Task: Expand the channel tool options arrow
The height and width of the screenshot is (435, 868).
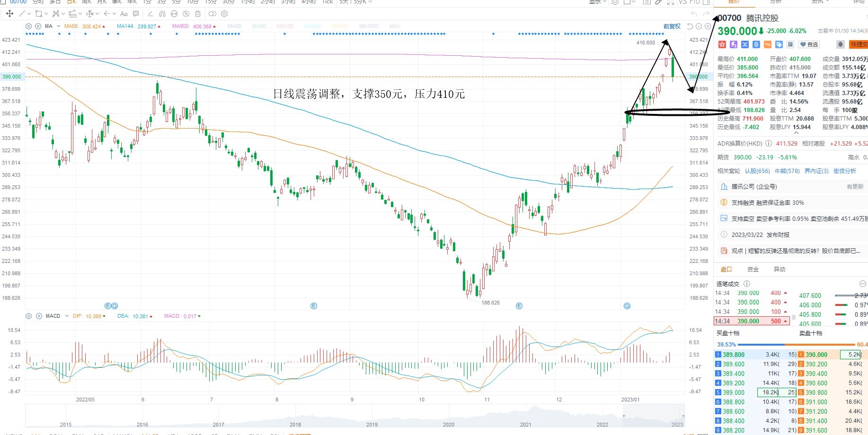Action: [x=80, y=14]
